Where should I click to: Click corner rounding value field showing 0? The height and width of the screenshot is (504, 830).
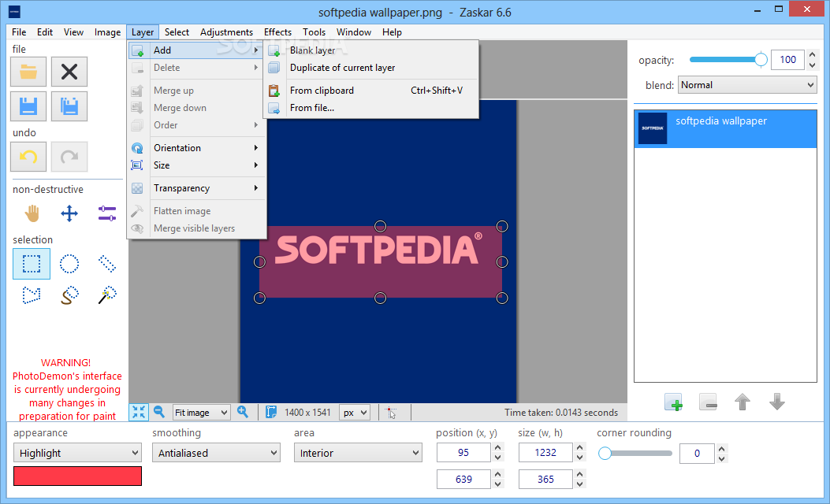[x=697, y=454]
